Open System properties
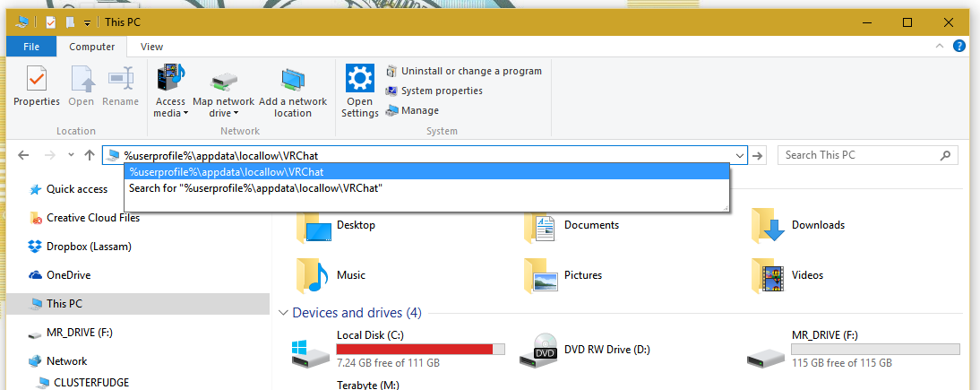 [x=434, y=91]
